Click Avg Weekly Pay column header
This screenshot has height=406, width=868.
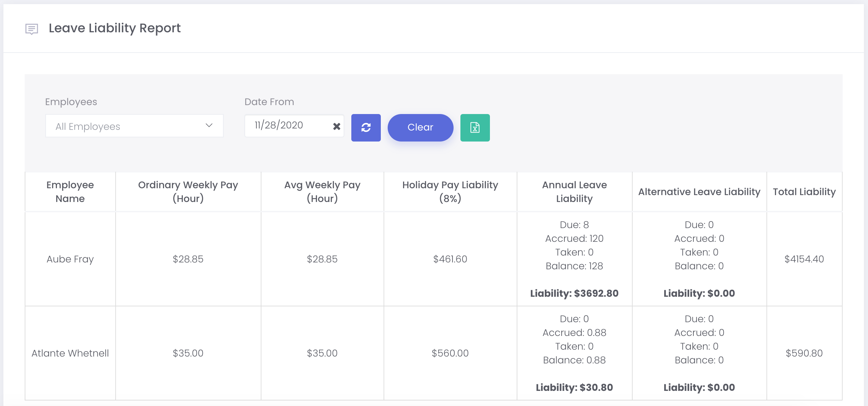pos(322,192)
